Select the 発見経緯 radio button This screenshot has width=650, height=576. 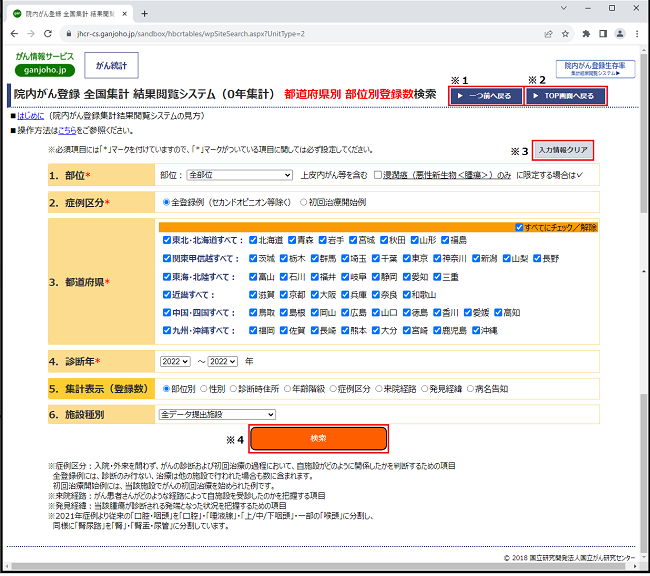tap(424, 389)
